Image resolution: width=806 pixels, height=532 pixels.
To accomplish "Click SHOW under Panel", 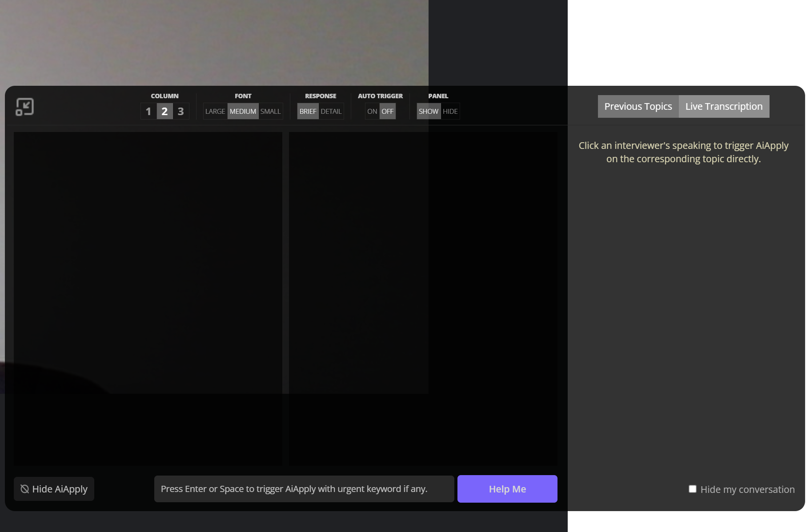I will tap(429, 111).
